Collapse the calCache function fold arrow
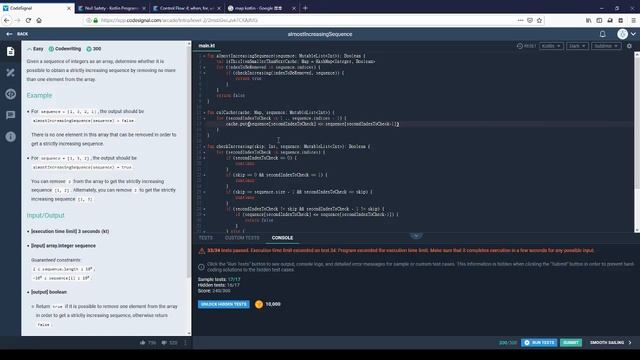Screen dimensions: 640x360 [204, 112]
